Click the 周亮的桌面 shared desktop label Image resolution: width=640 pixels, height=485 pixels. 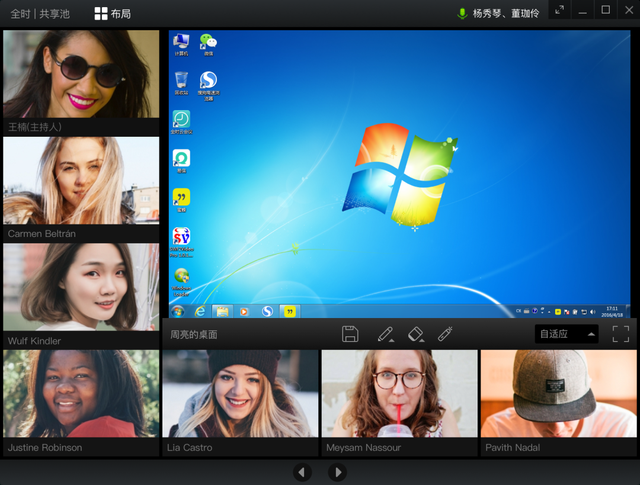point(194,334)
